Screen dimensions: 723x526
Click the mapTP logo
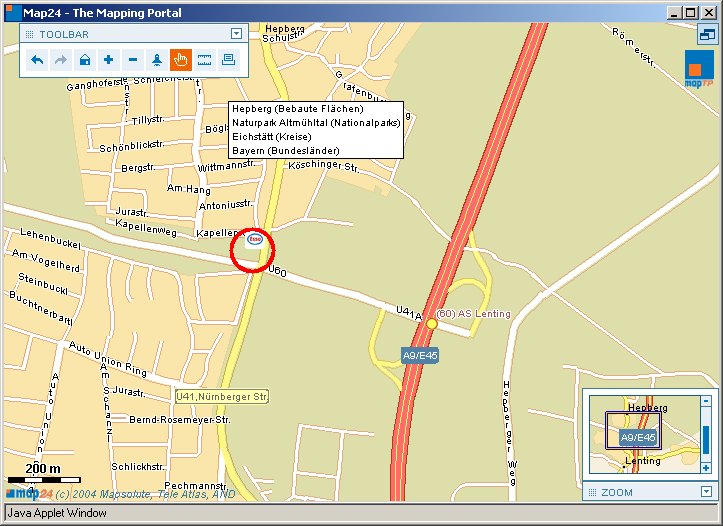coord(698,72)
